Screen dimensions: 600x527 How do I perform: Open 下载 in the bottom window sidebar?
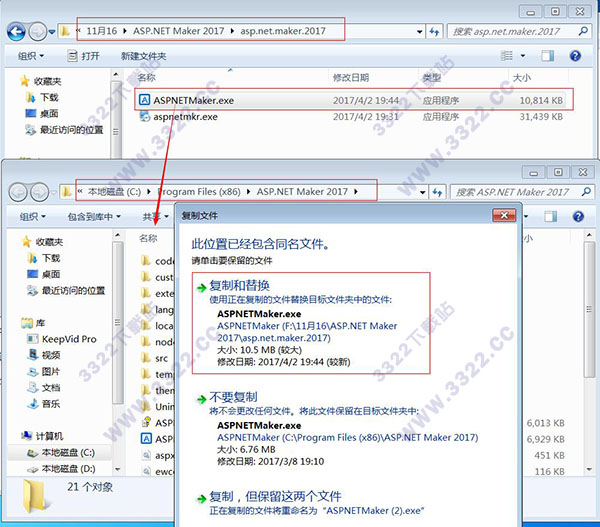44,258
